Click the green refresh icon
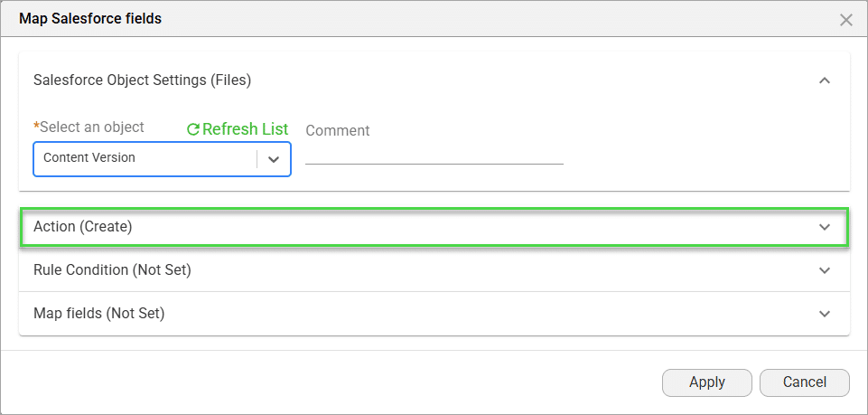 coord(192,129)
